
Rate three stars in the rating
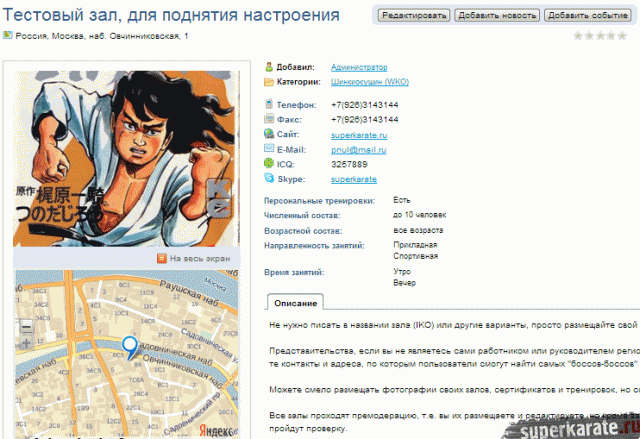[600, 36]
